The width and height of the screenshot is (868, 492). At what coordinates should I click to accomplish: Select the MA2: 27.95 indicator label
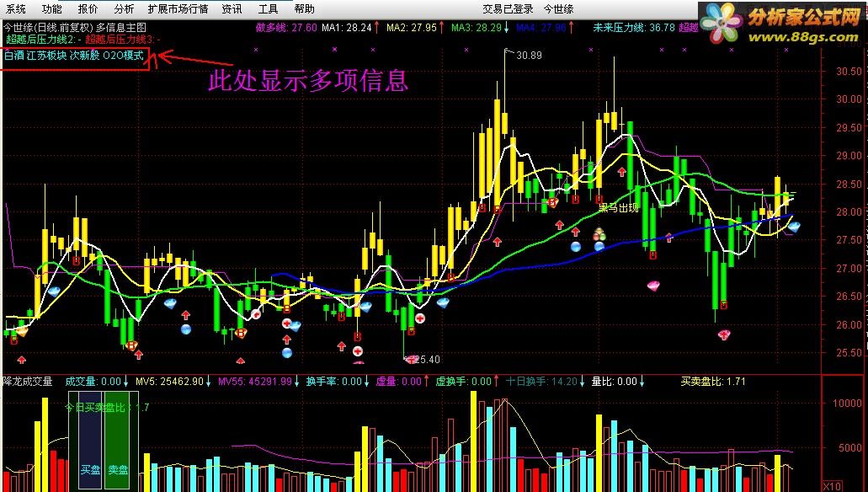pyautogui.click(x=412, y=27)
